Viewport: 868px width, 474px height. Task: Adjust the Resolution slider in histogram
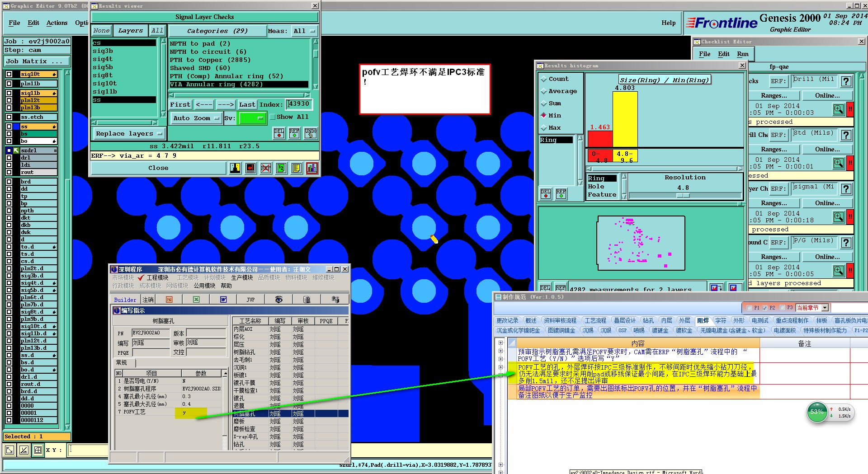pos(683,196)
